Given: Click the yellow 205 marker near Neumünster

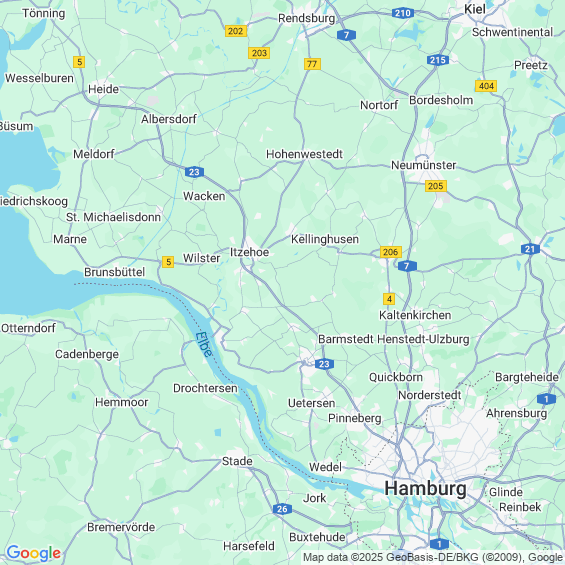Looking at the screenshot, I should coord(436,186).
